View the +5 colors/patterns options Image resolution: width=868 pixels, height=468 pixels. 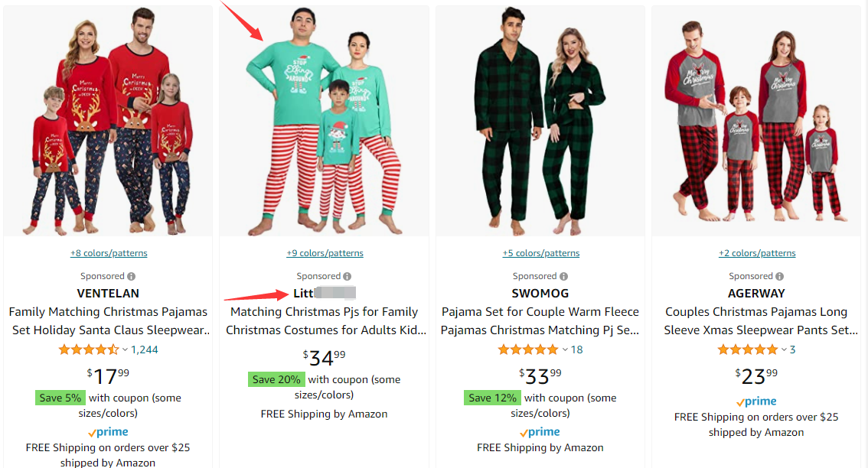point(541,253)
